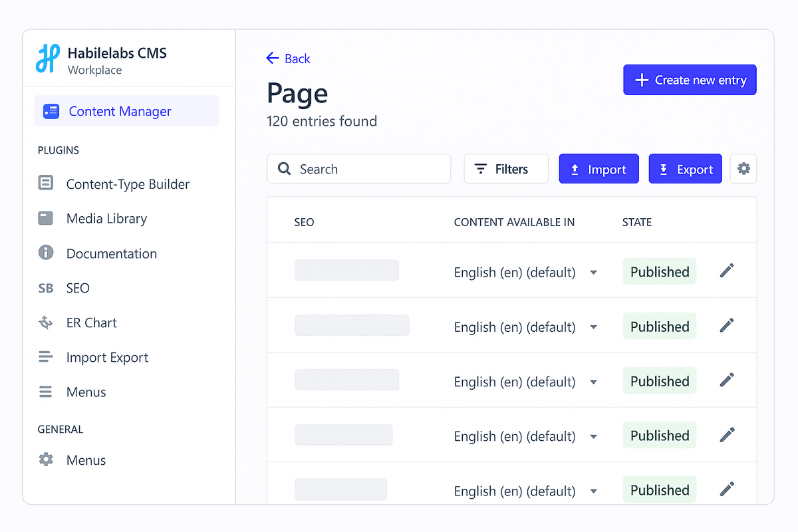This screenshot has width=798, height=532.
Task: Click the SB icon beside SEO
Action: pos(46,289)
